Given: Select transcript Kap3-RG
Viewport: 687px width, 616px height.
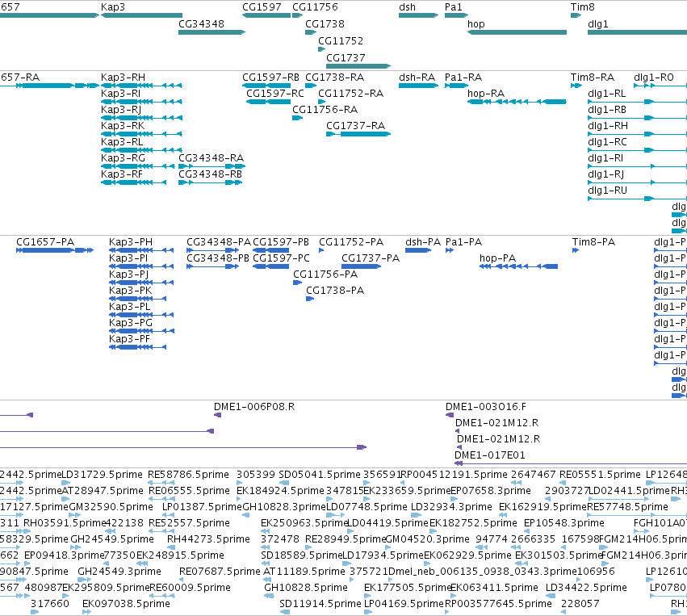Looking at the screenshot, I should pos(137,166).
